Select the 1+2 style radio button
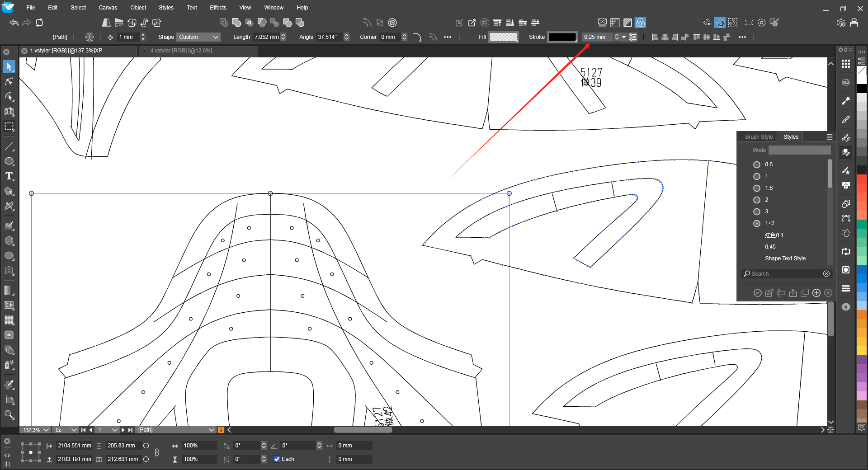The width and height of the screenshot is (868, 470). point(757,223)
